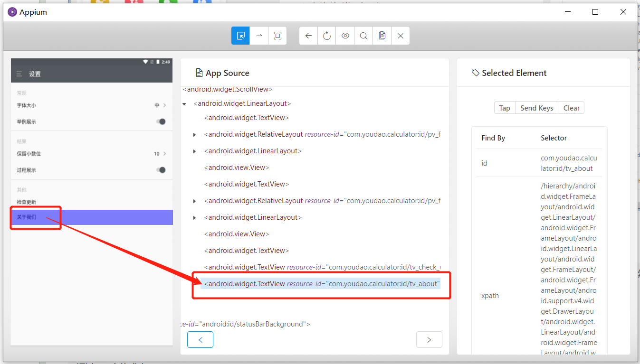Toggle the 举例展示 switch

click(161, 121)
